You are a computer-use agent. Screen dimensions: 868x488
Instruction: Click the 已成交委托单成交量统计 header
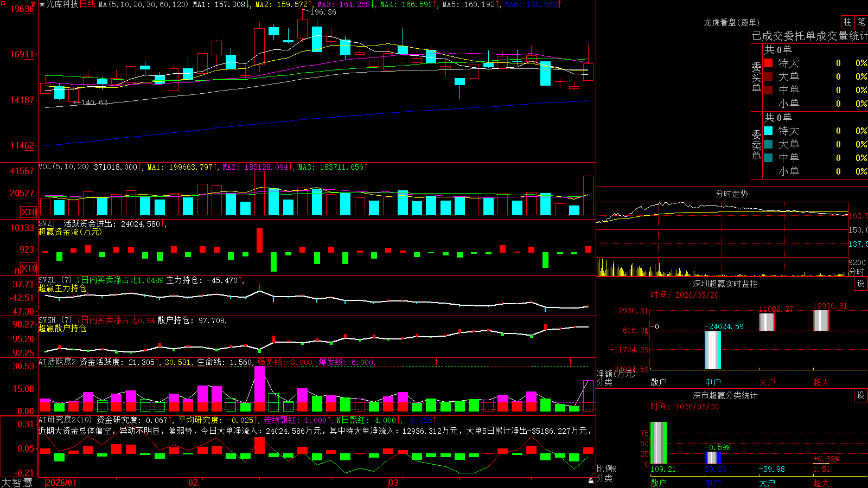pos(809,36)
